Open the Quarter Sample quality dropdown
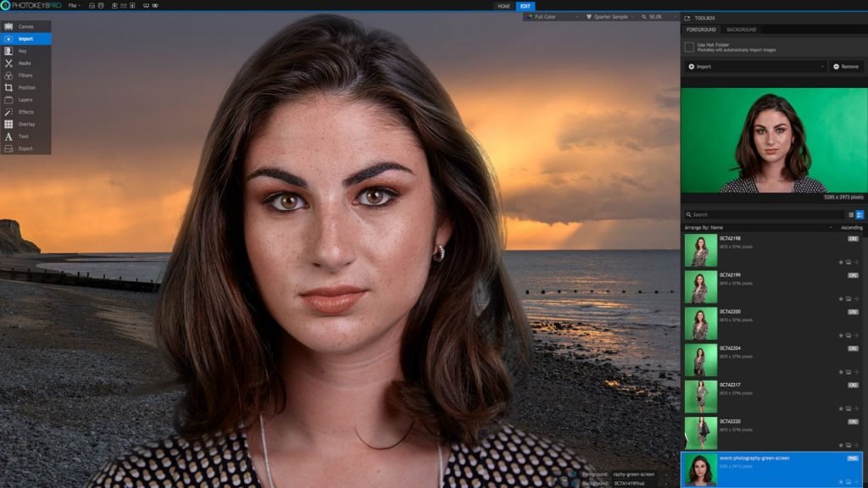This screenshot has width=868, height=488. [609, 17]
